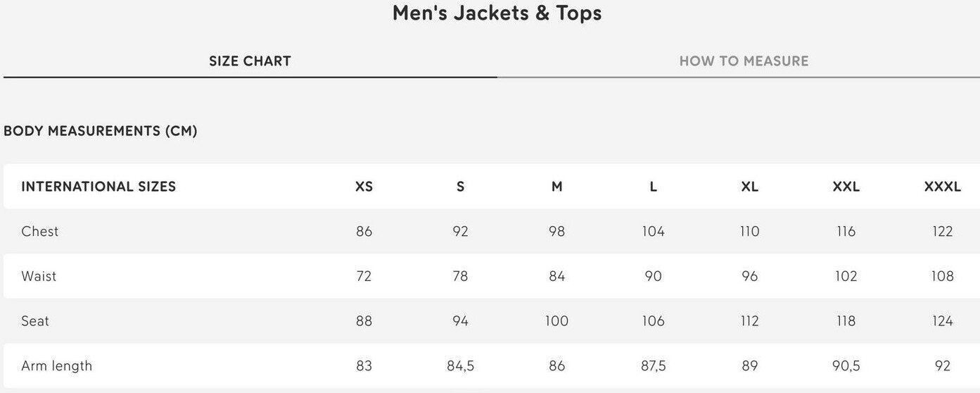The image size is (980, 393).
Task: Click the BODY MEASUREMENTS (CM) heading
Action: click(x=100, y=131)
